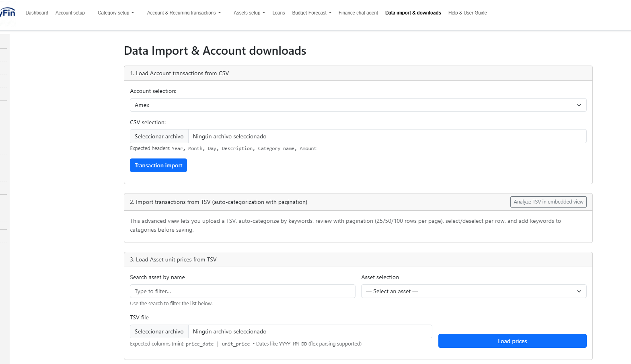Open the Budget-Forecast dropdown menu

[312, 13]
